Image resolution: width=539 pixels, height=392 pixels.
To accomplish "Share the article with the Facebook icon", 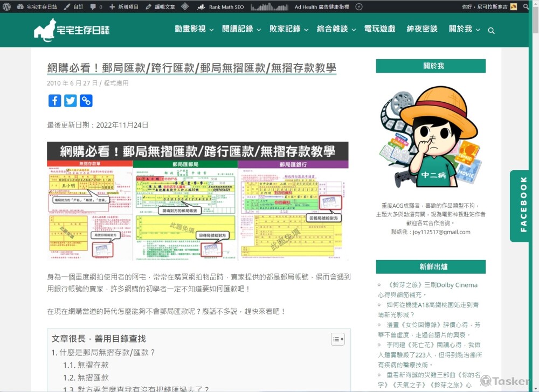I will pos(54,101).
